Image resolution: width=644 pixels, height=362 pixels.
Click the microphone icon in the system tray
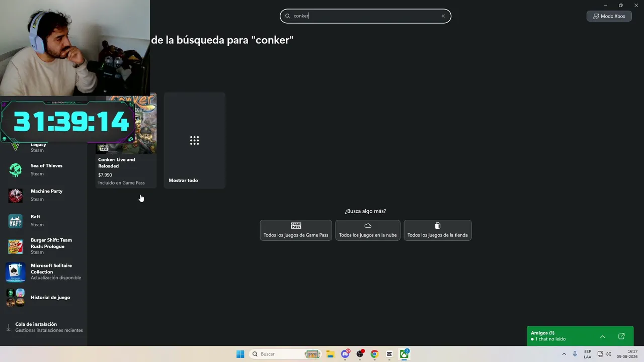point(575,354)
